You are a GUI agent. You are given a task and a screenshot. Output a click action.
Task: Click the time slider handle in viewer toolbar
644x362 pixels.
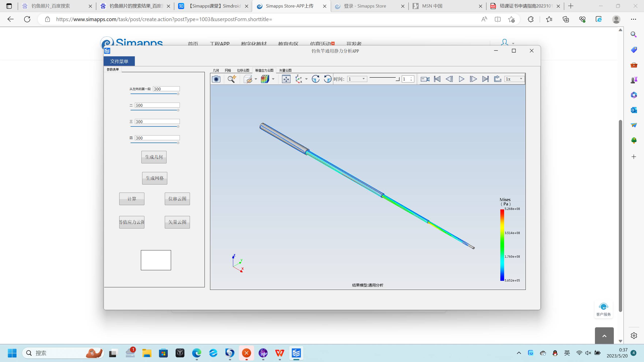pos(397,79)
